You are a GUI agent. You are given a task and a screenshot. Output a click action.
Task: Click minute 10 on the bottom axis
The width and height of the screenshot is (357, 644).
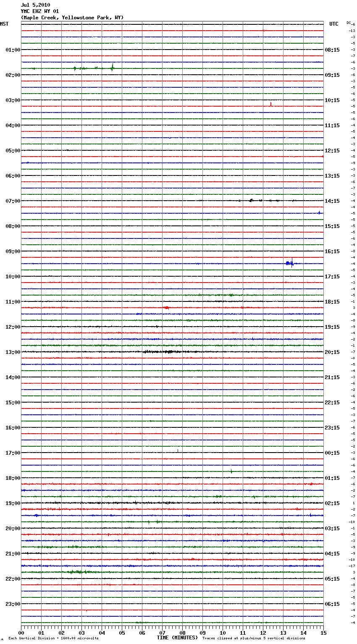pyautogui.click(x=223, y=633)
